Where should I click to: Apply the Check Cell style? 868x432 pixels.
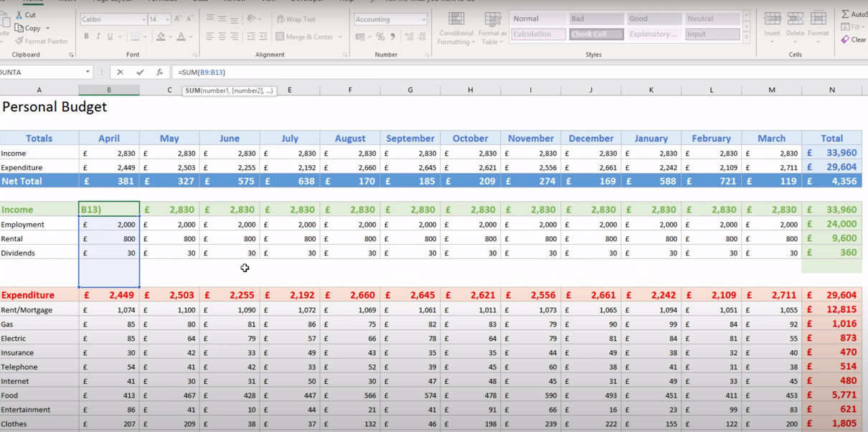click(596, 34)
